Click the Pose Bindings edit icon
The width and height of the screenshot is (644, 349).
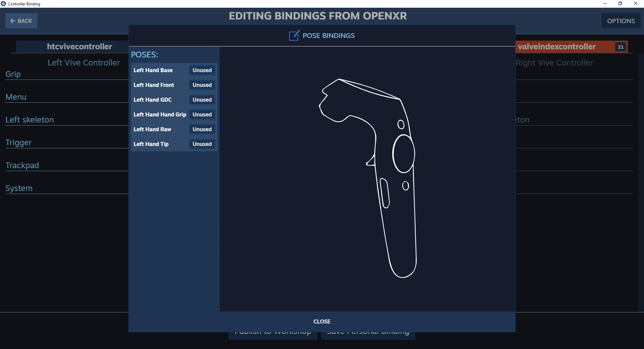(294, 35)
